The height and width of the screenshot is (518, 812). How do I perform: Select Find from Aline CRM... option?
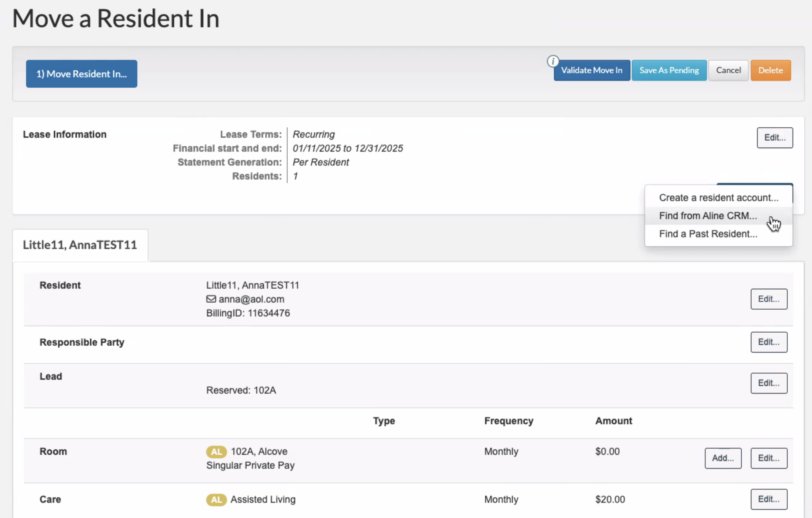[x=708, y=216]
